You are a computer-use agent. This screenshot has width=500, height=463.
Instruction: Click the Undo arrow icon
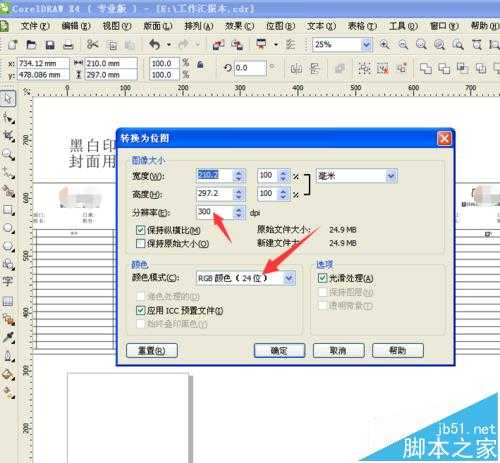pyautogui.click(x=154, y=44)
